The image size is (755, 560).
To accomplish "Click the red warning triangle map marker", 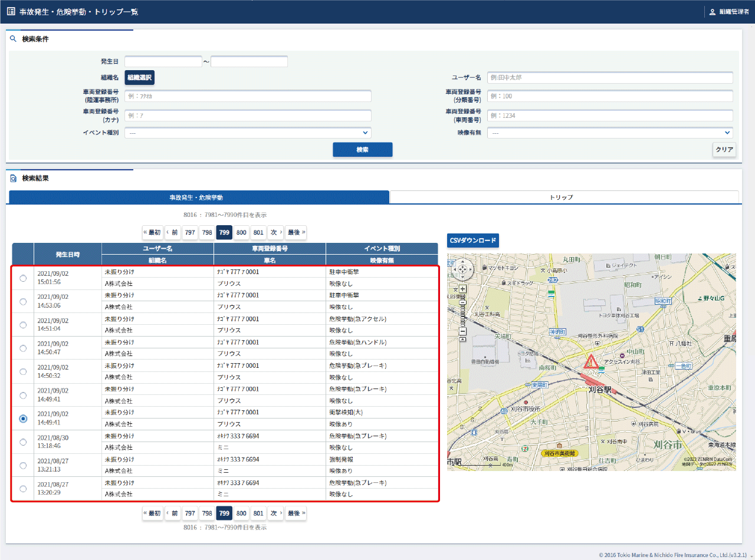I will click(x=590, y=363).
